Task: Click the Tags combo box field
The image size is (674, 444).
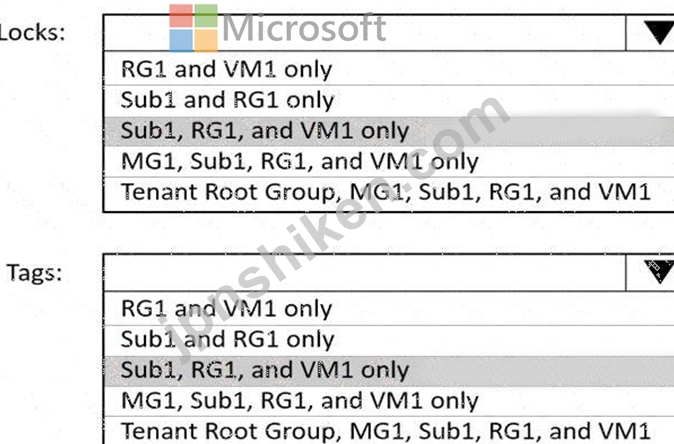Action: coord(365,272)
